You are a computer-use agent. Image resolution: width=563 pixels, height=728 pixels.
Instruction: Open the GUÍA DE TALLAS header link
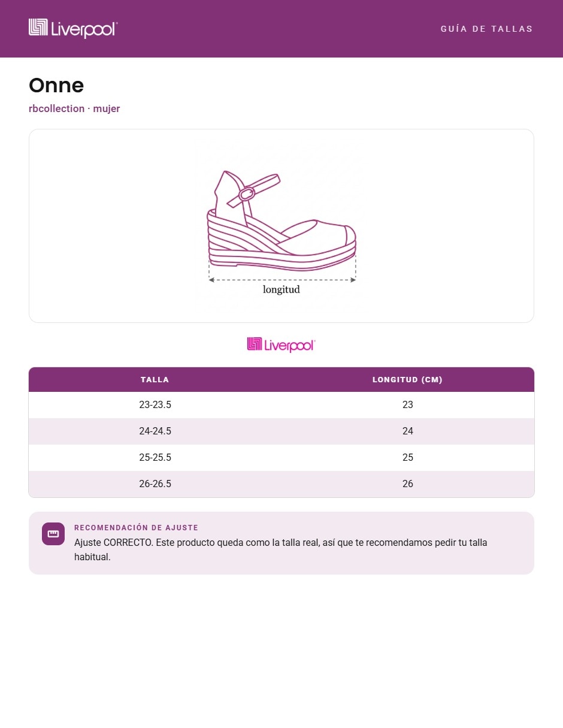click(x=486, y=29)
